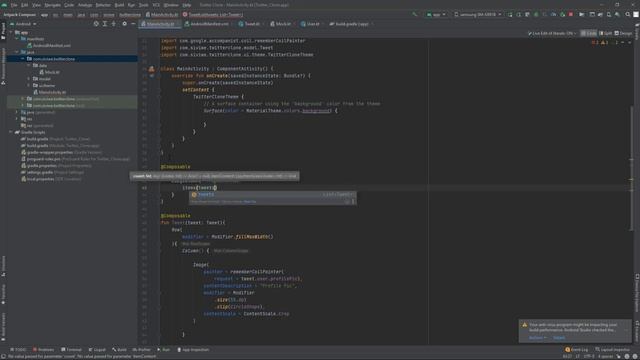
Task: Click the Collapse All icon in Project panel
Action: point(114,24)
